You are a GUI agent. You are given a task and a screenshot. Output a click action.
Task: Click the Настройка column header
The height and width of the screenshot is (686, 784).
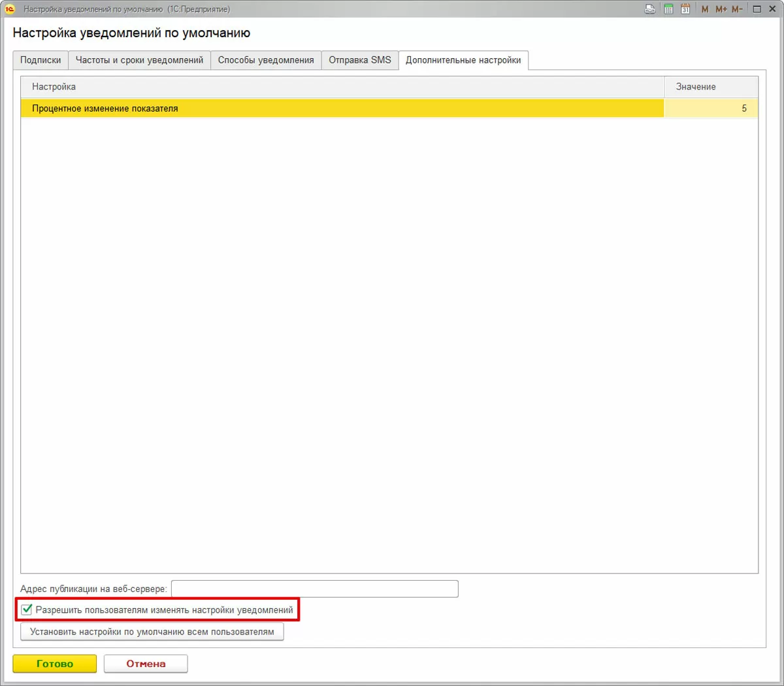point(342,87)
